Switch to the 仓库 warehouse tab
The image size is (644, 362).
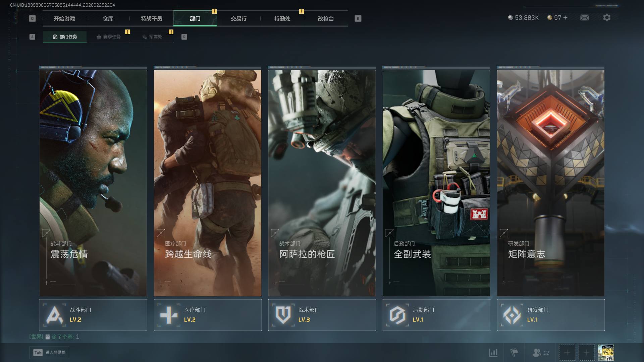(108, 18)
